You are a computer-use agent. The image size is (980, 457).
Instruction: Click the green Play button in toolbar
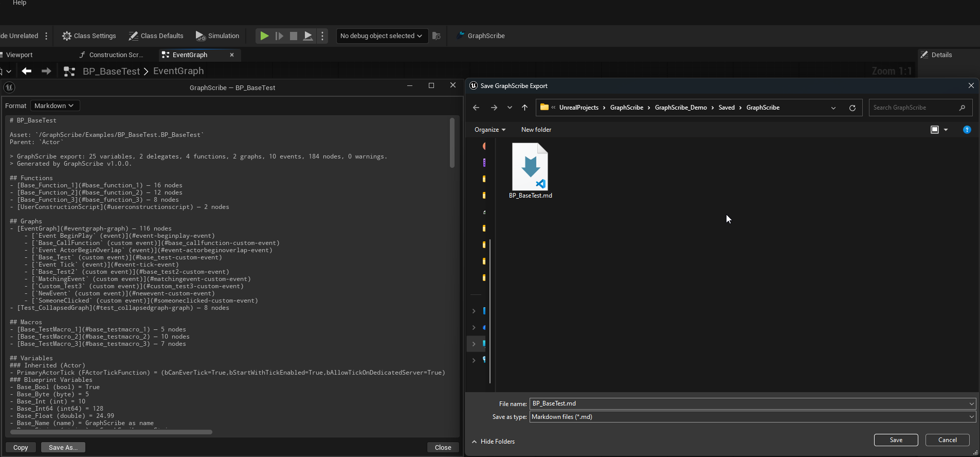tap(264, 36)
